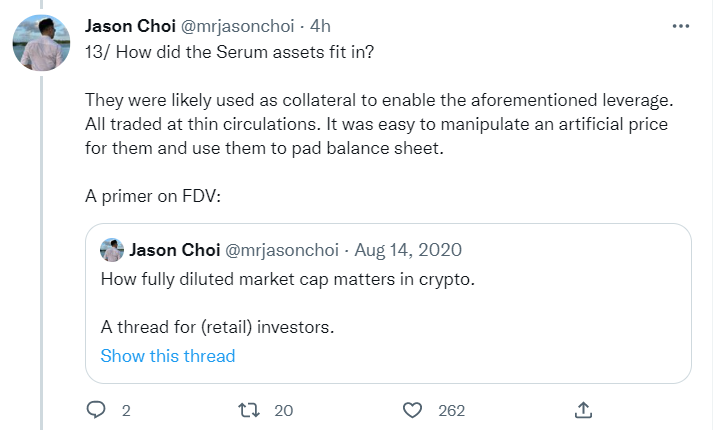Open the three-dot more options menu
The height and width of the screenshot is (430, 724).
pos(681,25)
